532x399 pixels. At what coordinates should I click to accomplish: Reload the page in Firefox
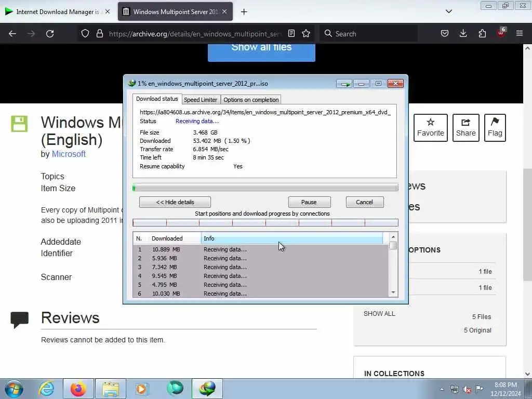[x=50, y=34]
